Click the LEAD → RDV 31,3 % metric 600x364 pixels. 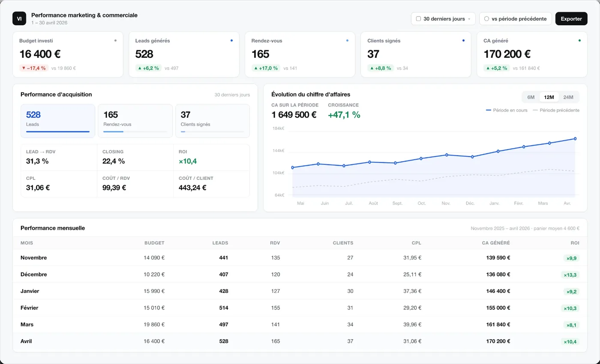coord(59,157)
